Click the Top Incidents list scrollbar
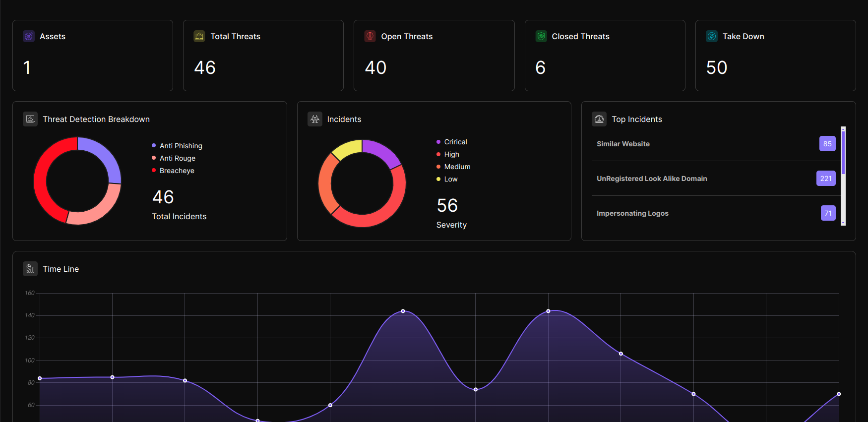This screenshot has height=422, width=868. pos(843,176)
